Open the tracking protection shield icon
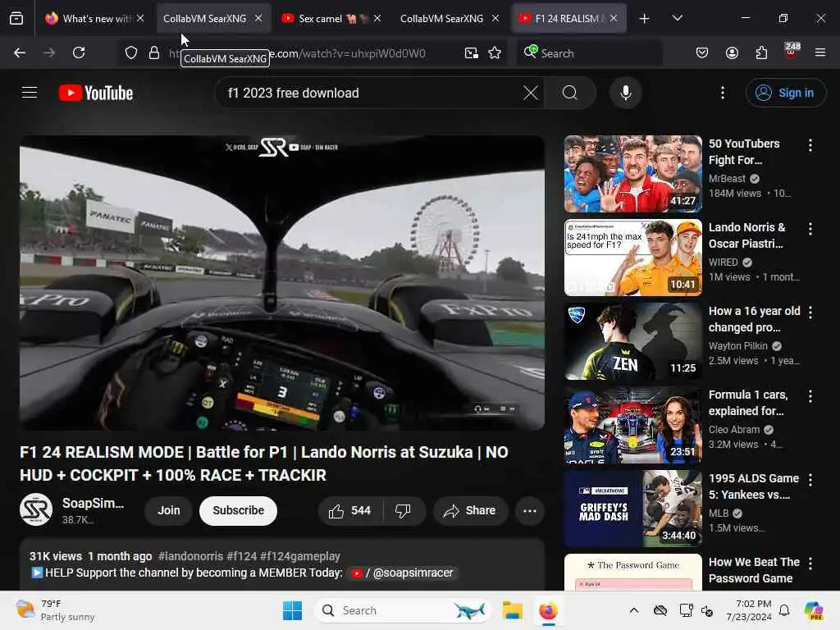 pyautogui.click(x=131, y=52)
